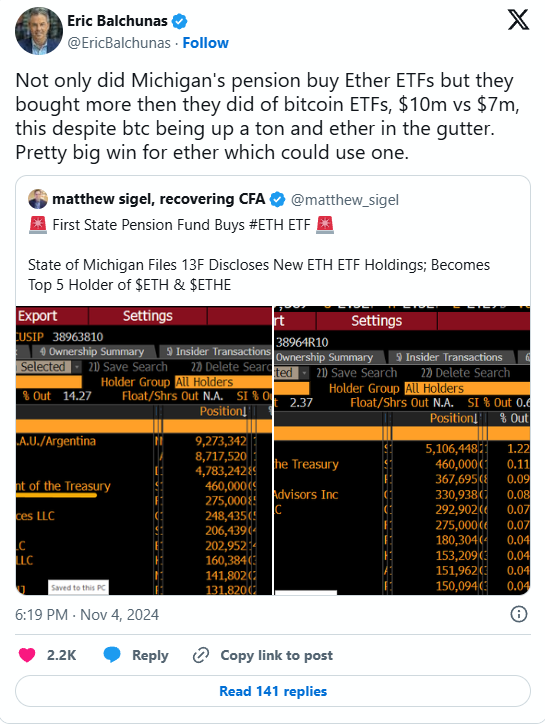Follow @EricBalchunas
Viewport: 545px width, 724px height.
coord(206,43)
